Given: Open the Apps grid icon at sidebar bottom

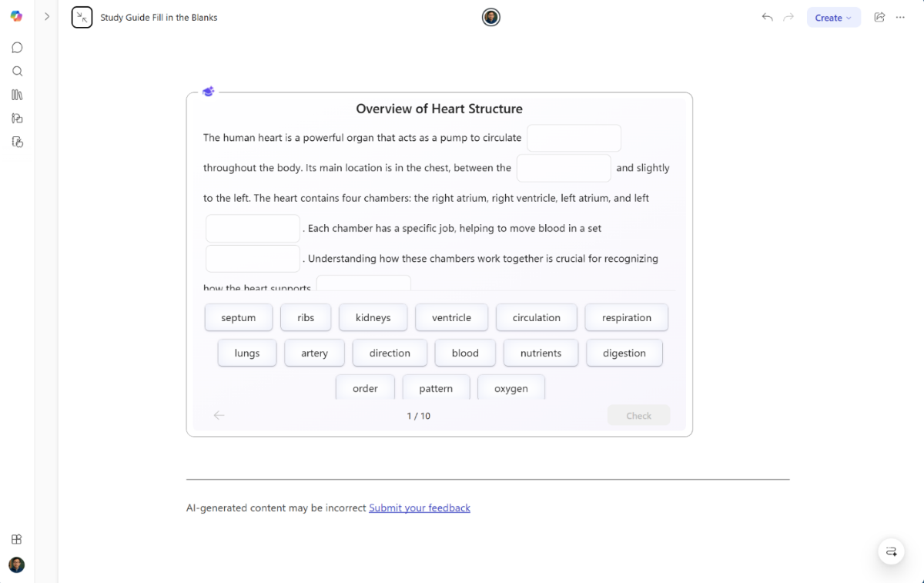Looking at the screenshot, I should point(17,539).
